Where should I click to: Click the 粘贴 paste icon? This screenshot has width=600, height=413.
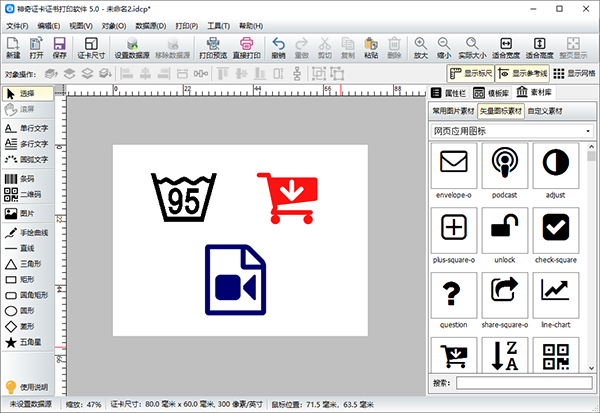[x=371, y=48]
